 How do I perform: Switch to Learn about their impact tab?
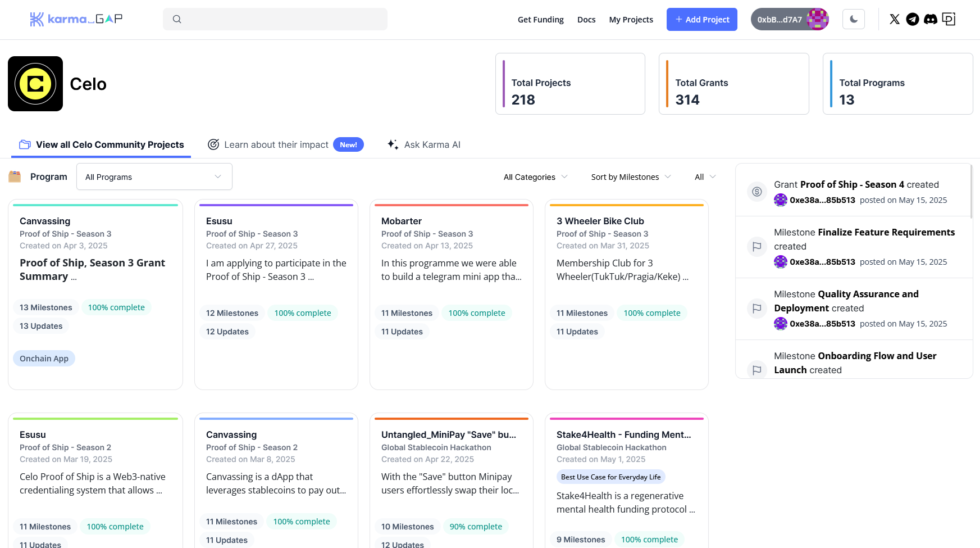tap(285, 144)
